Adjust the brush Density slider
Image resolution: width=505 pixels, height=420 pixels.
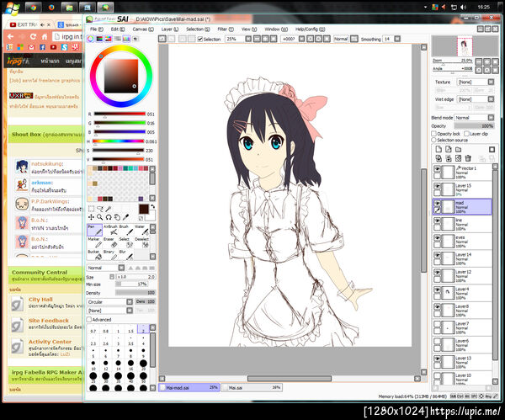pos(136,292)
